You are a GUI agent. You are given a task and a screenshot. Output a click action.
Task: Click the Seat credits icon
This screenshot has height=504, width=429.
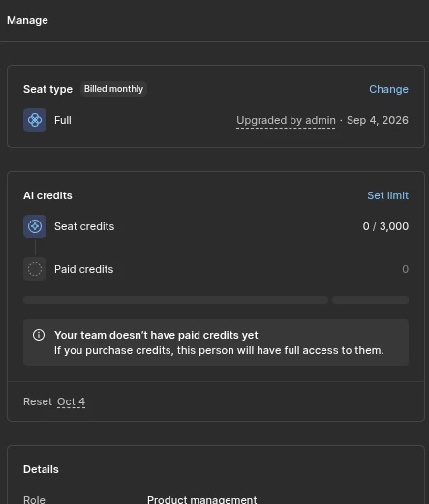[x=35, y=226]
